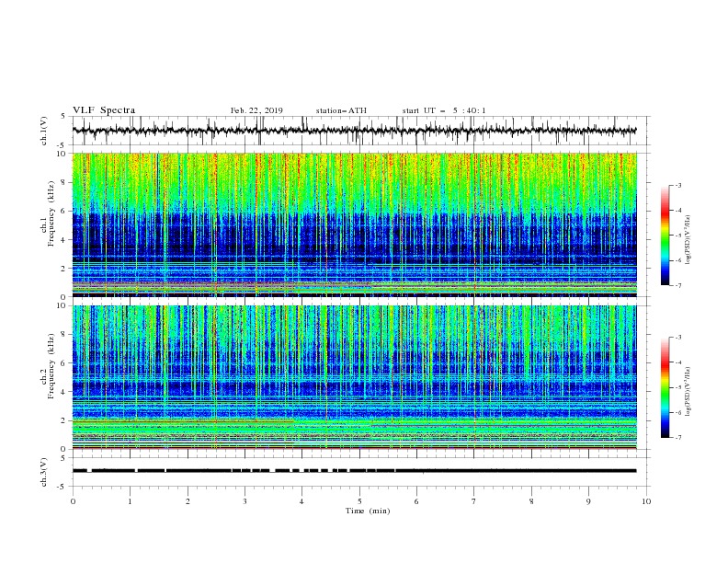The width and height of the screenshot is (728, 563).
Task: Select the "start UT = 5 :40: 1" text
Action: (x=444, y=110)
